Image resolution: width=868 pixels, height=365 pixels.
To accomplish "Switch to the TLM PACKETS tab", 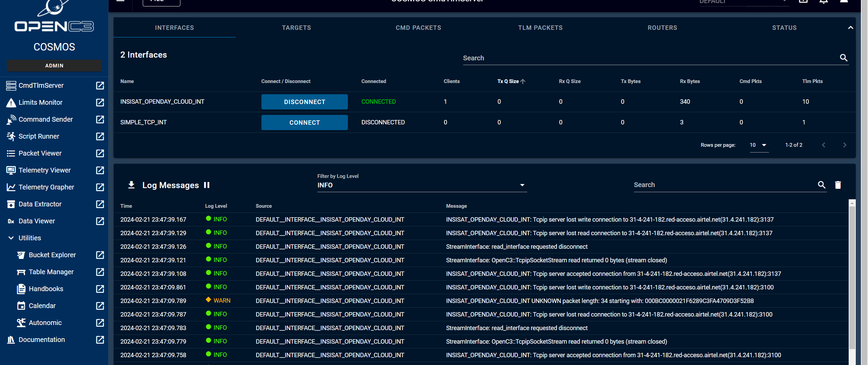I will click(x=540, y=28).
